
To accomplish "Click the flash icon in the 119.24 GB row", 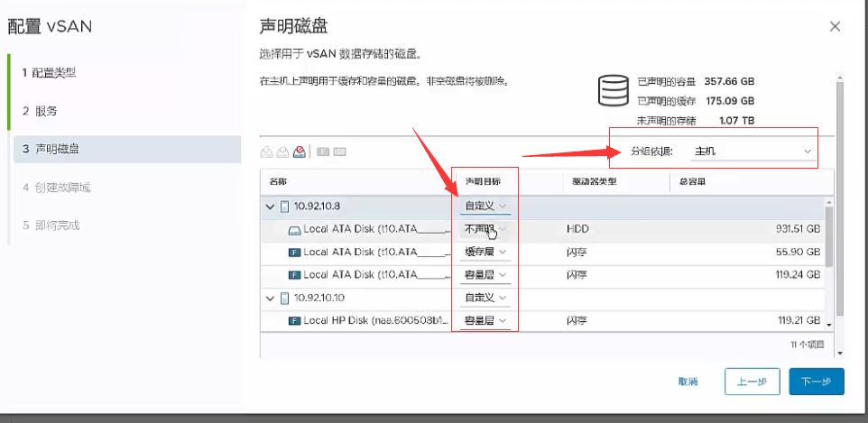I will [294, 275].
